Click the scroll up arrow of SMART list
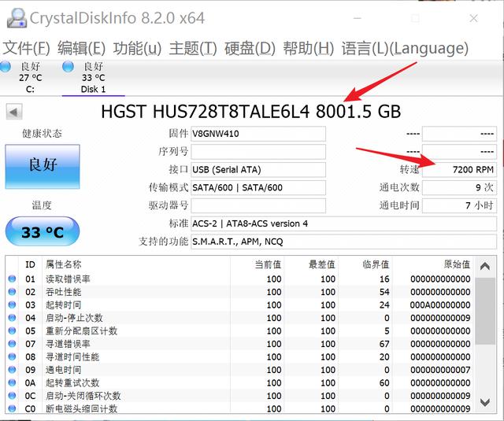The image size is (504, 421). tap(485, 266)
